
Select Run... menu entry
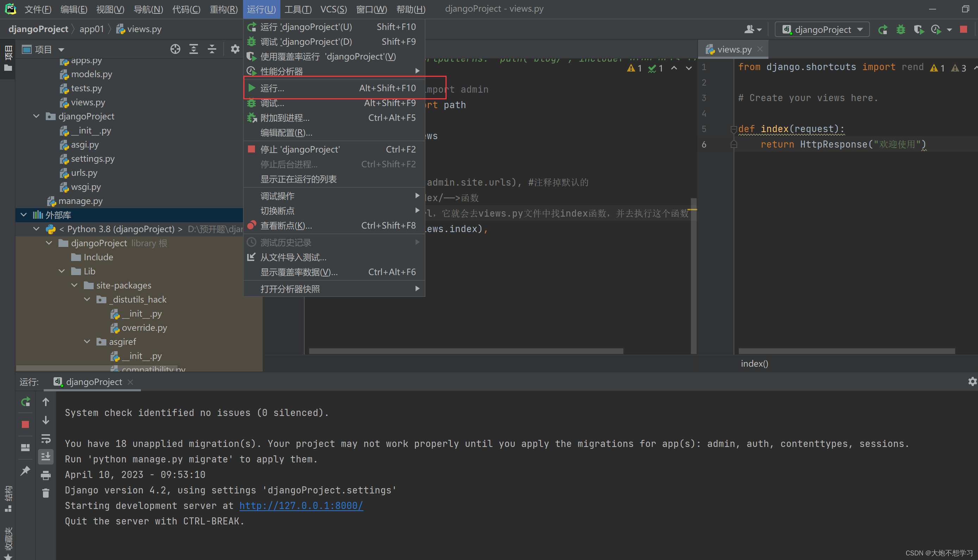click(334, 88)
